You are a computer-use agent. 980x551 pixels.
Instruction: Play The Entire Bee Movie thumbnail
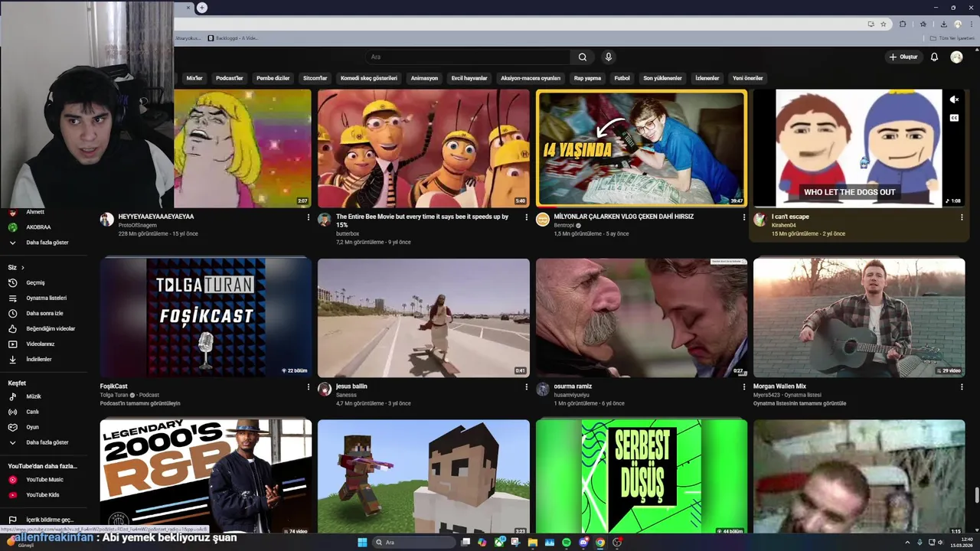[423, 148]
